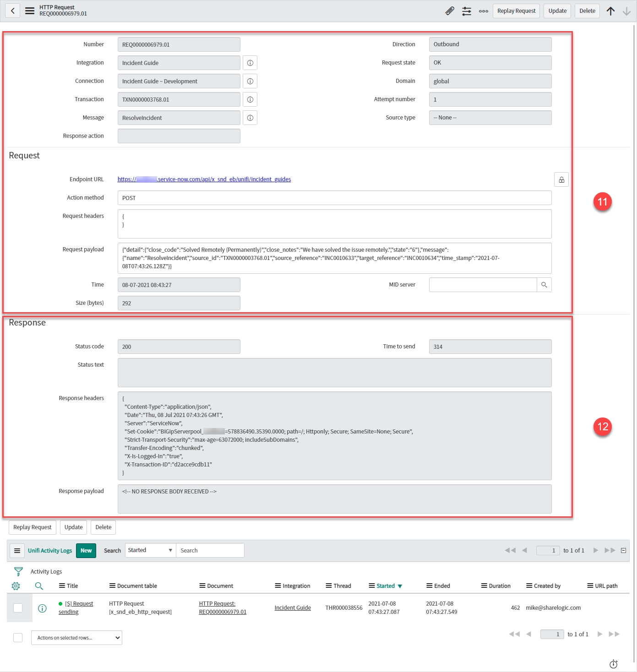Go back using the header arrow
637x672 pixels.
pyautogui.click(x=13, y=11)
